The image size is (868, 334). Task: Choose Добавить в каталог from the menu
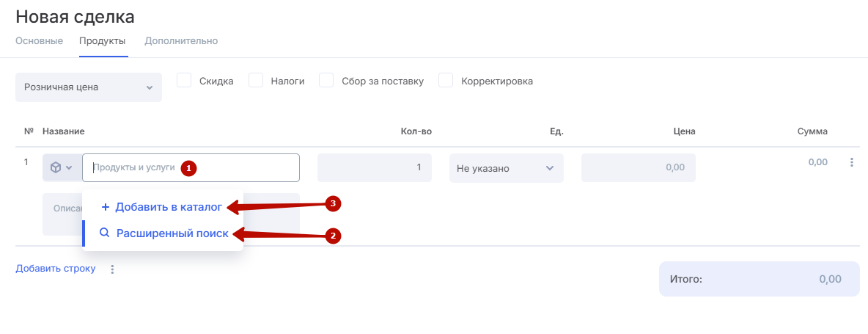coord(169,207)
